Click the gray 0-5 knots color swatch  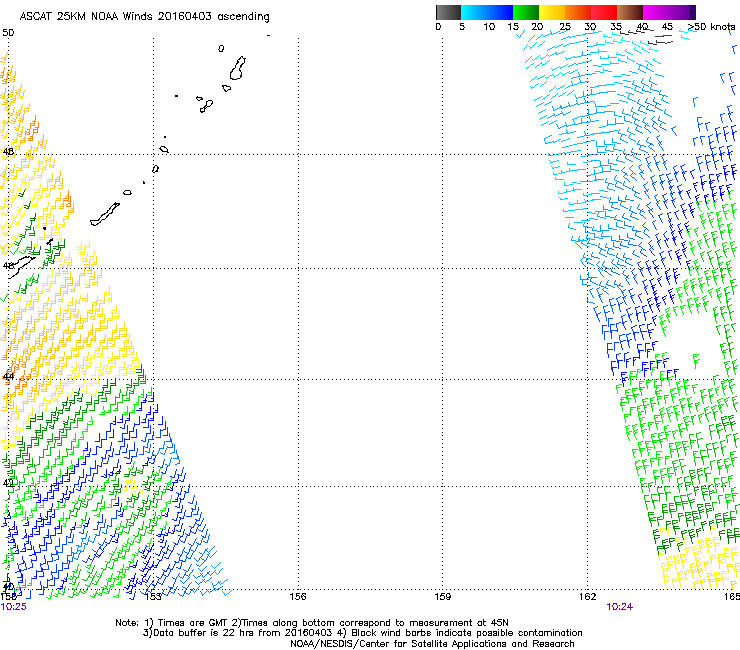click(448, 12)
